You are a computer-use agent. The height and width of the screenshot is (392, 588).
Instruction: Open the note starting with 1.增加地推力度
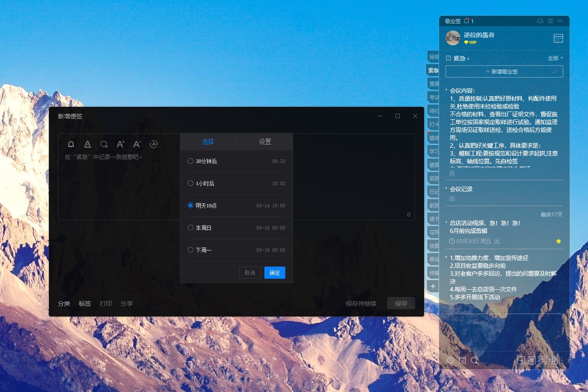point(503,277)
